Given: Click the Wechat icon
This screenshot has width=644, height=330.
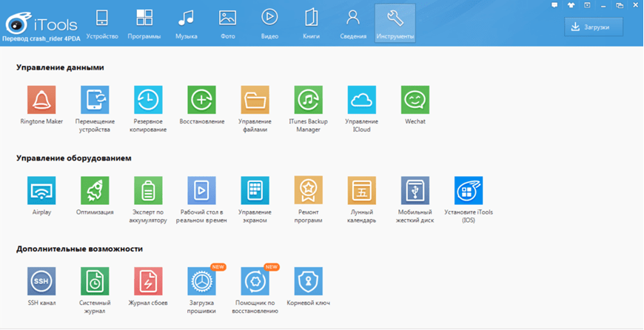Looking at the screenshot, I should [x=415, y=100].
